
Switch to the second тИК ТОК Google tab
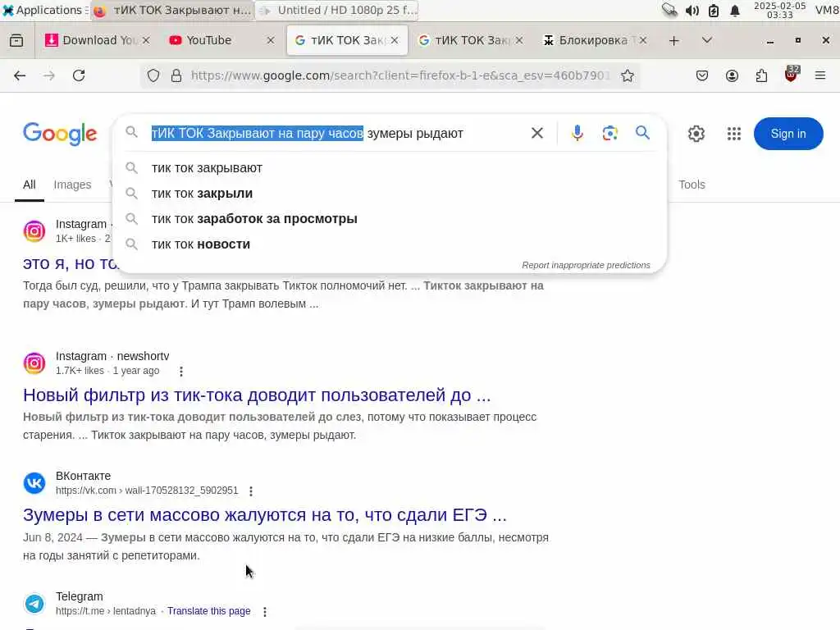click(463, 41)
